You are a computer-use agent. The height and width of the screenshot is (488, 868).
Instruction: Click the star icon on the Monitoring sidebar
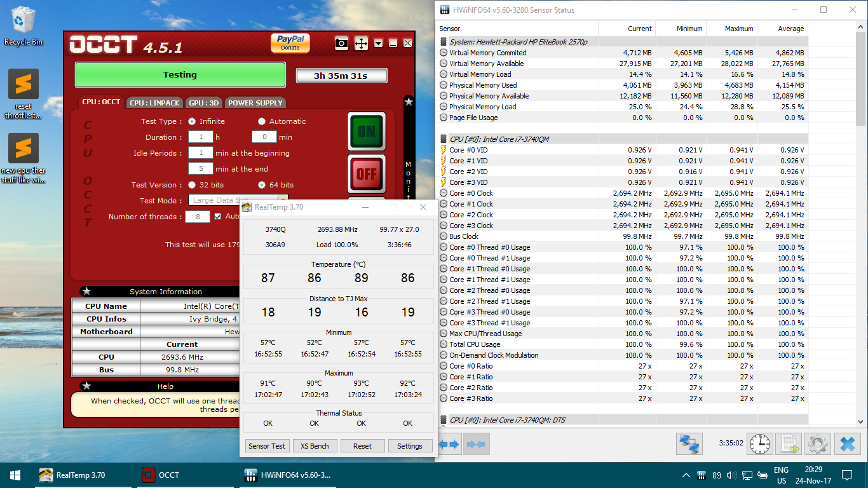click(409, 102)
